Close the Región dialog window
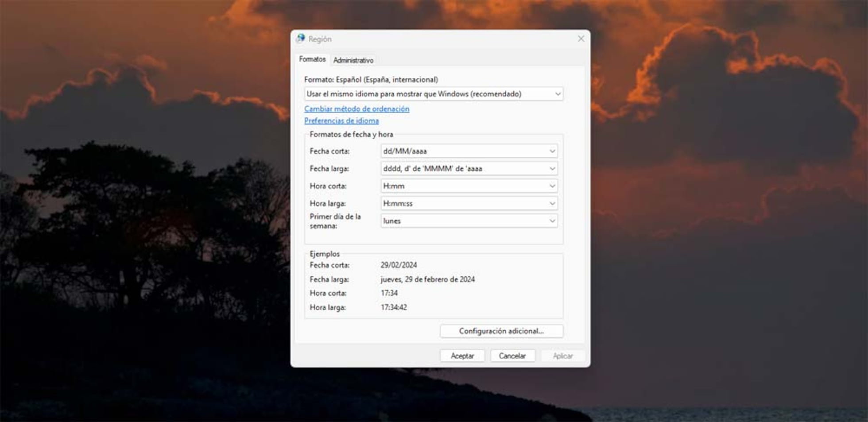868x422 pixels. (581, 39)
